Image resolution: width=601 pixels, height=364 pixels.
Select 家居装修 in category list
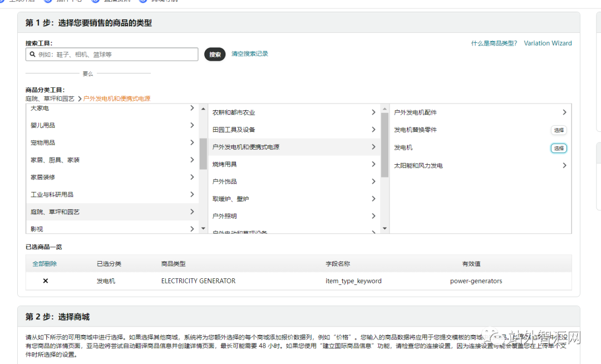click(43, 177)
